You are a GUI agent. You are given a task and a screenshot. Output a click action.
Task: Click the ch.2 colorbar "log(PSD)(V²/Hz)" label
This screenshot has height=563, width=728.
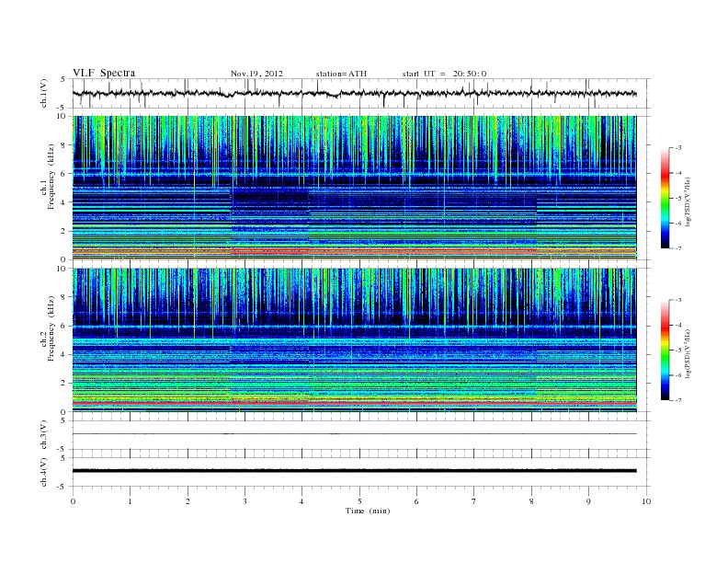point(687,352)
